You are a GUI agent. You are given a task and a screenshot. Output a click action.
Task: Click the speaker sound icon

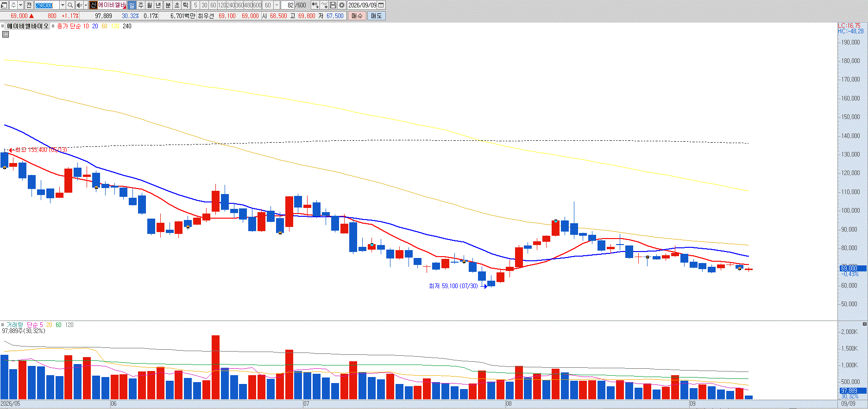79,5
